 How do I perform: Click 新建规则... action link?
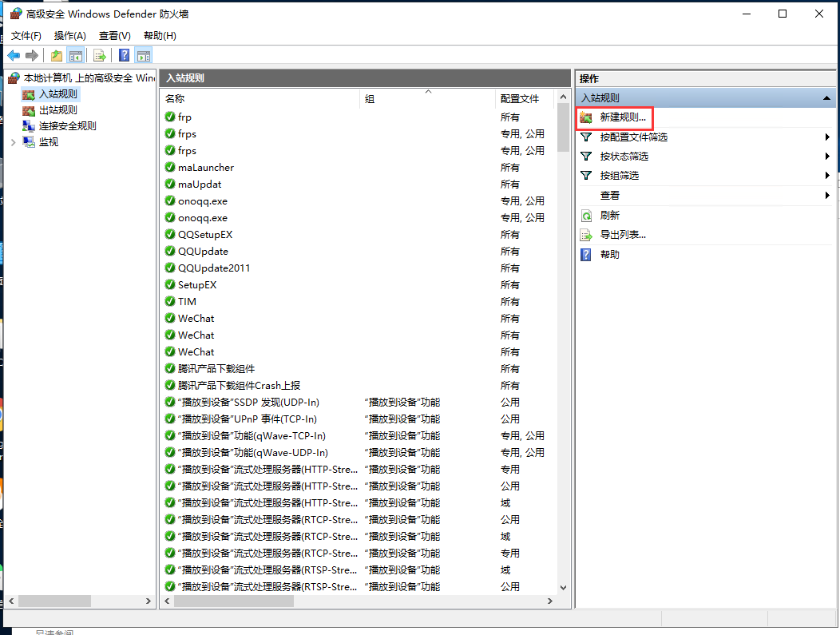pyautogui.click(x=623, y=117)
